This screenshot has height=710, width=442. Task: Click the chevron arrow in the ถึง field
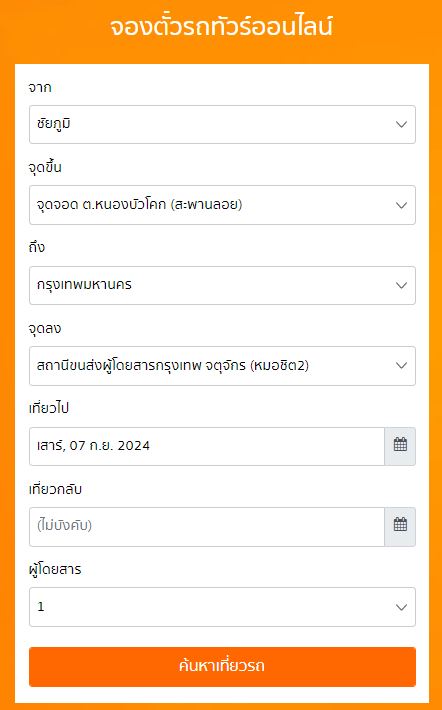401,285
